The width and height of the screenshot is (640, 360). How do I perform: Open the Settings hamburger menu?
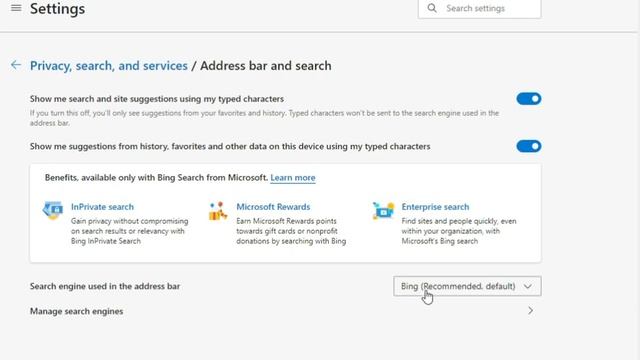16,8
